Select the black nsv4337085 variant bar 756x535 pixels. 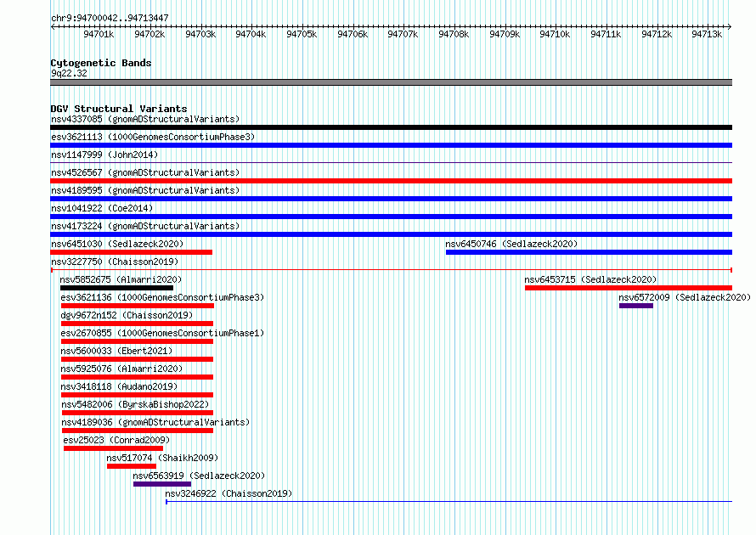click(391, 127)
